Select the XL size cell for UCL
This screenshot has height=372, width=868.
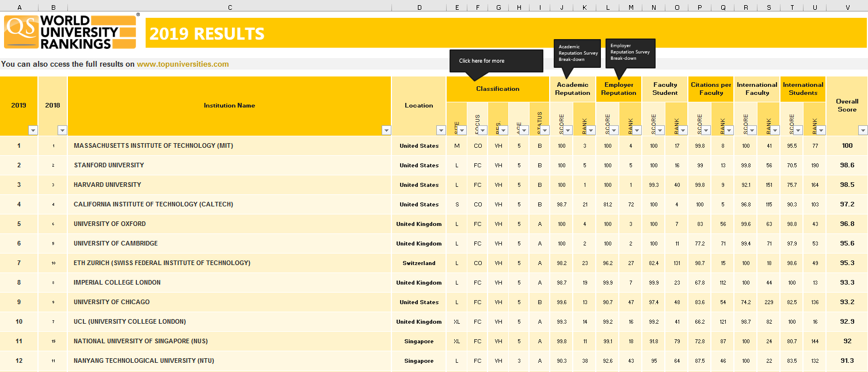click(457, 322)
